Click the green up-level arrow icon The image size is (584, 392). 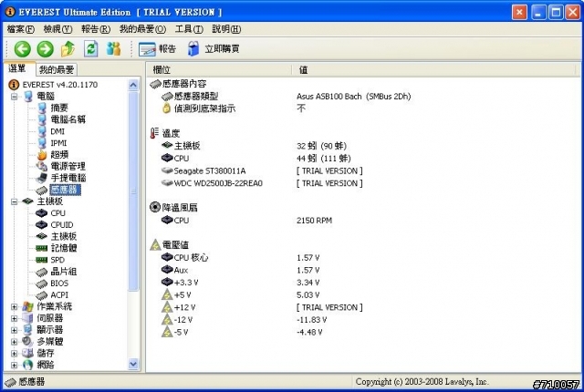(x=68, y=48)
